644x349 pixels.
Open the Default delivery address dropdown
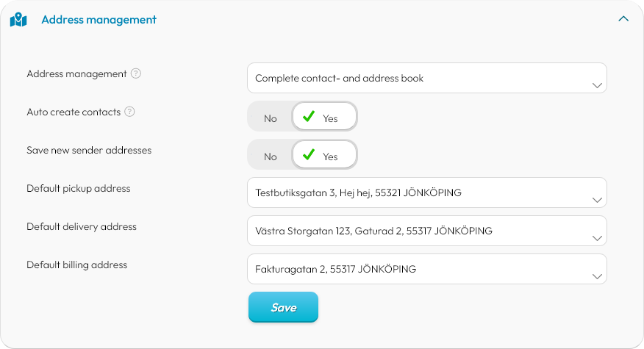coord(426,231)
